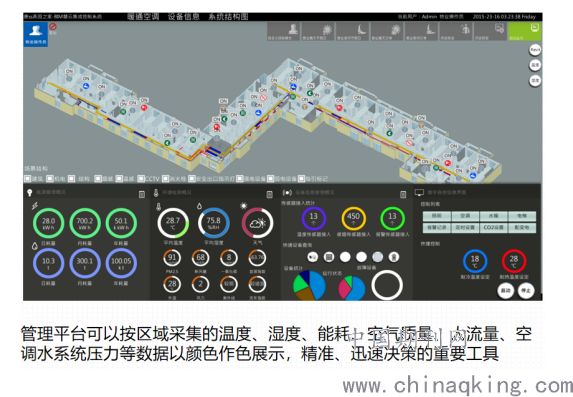Viewport: 573px width, 397px height.
Task: Open the energy panel calculator icon
Action: [142, 194]
